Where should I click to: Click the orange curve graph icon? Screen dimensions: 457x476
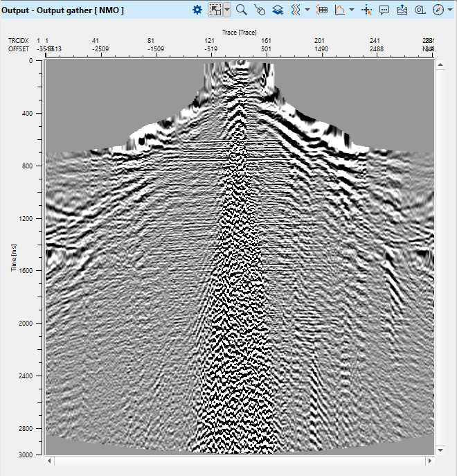click(x=340, y=10)
